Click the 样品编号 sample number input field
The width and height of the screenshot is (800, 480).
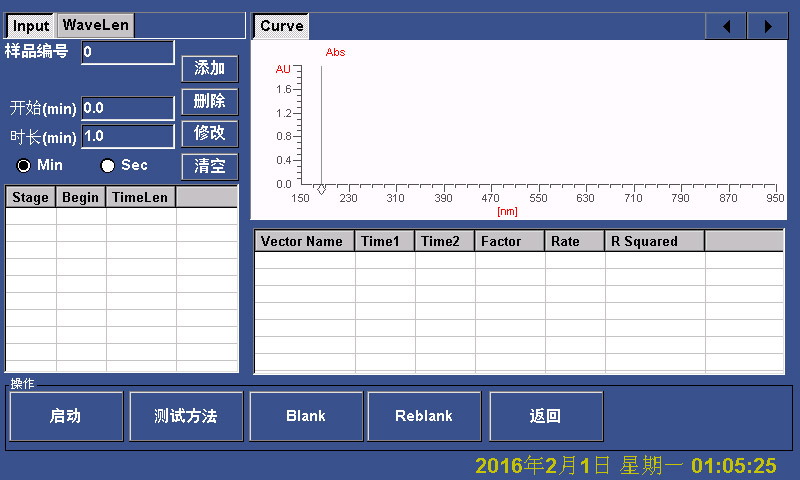point(127,52)
